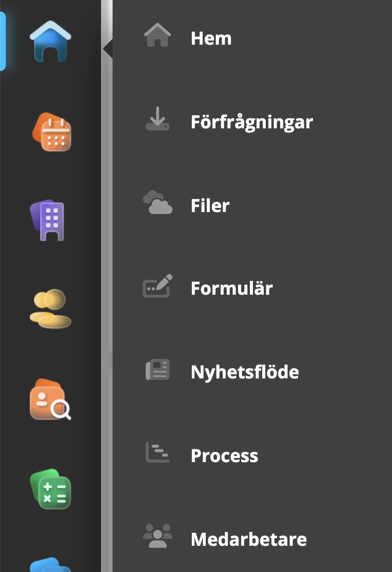Collapse the side menu with the arrow
This screenshot has height=572, width=392.
pyautogui.click(x=108, y=48)
